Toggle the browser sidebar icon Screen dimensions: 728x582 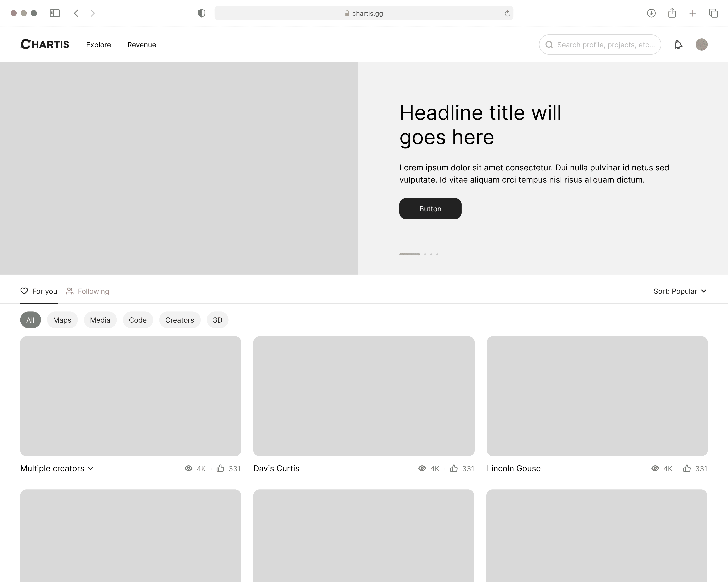point(55,13)
